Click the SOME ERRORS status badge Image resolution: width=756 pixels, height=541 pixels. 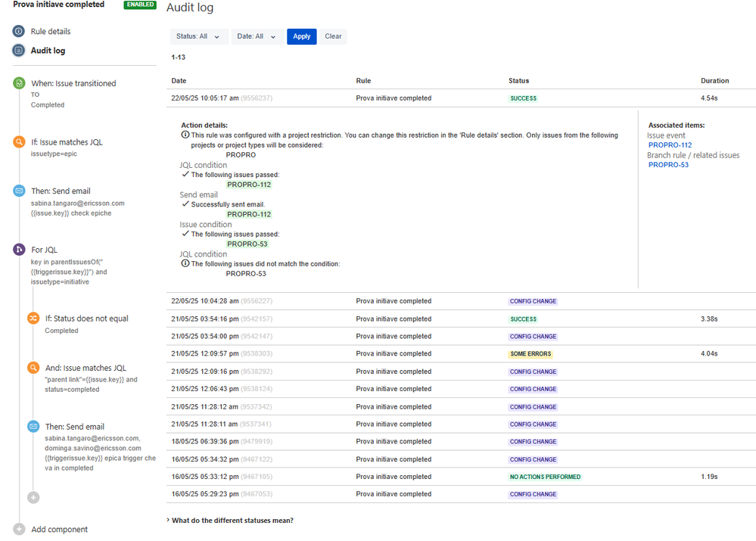pyautogui.click(x=530, y=354)
